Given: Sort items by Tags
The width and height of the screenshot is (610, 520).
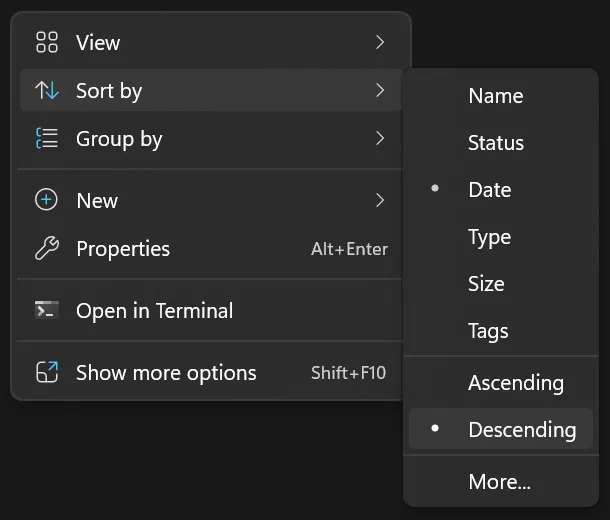Looking at the screenshot, I should (488, 331).
